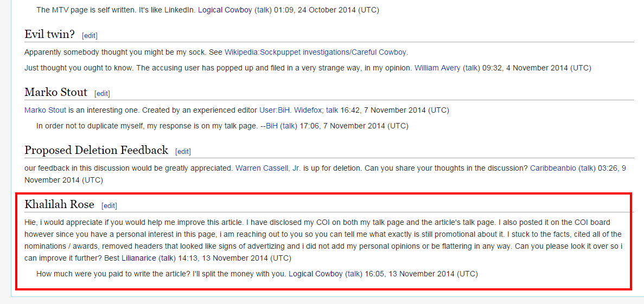This screenshot has height=304, width=644.
Task: Open Lilianarice's talk page link
Action: click(167, 258)
